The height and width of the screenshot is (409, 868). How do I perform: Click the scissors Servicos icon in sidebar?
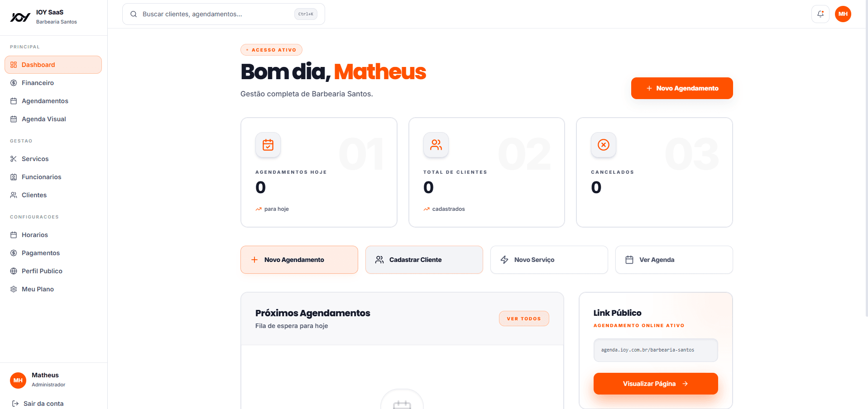(x=14, y=159)
